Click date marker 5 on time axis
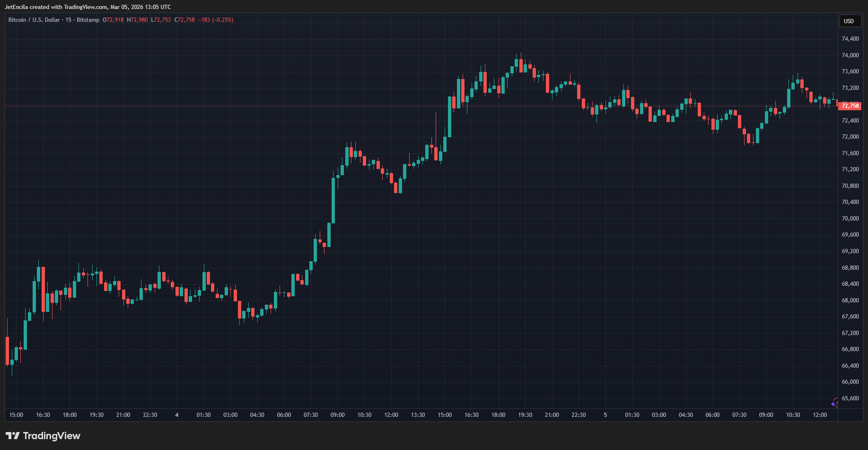The image size is (868, 450). pyautogui.click(x=605, y=415)
